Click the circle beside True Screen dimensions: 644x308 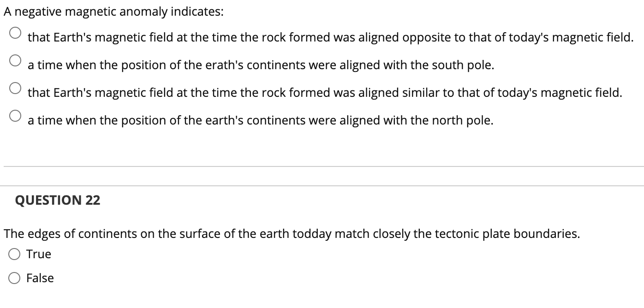click(x=14, y=254)
